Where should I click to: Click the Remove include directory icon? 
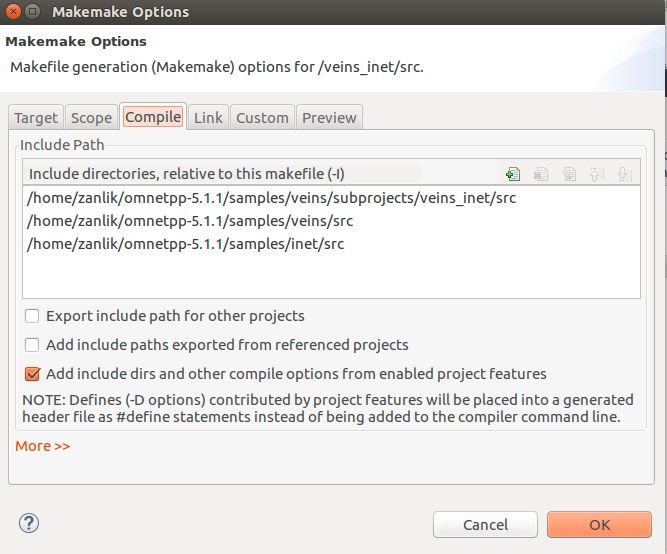click(541, 173)
